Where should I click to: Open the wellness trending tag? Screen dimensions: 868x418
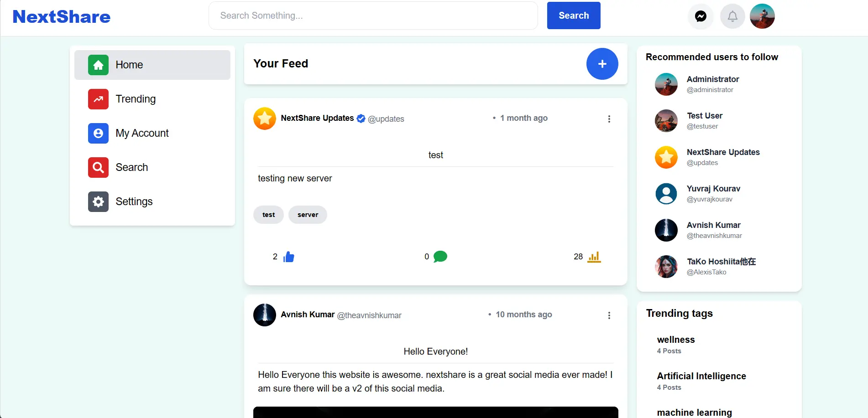click(x=675, y=340)
